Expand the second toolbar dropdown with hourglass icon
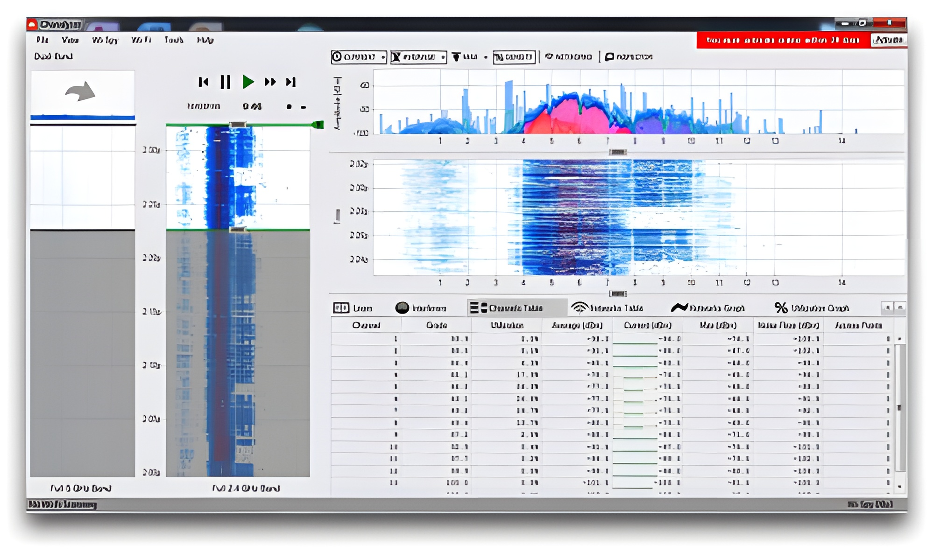This screenshot has height=560, width=934. [x=418, y=57]
